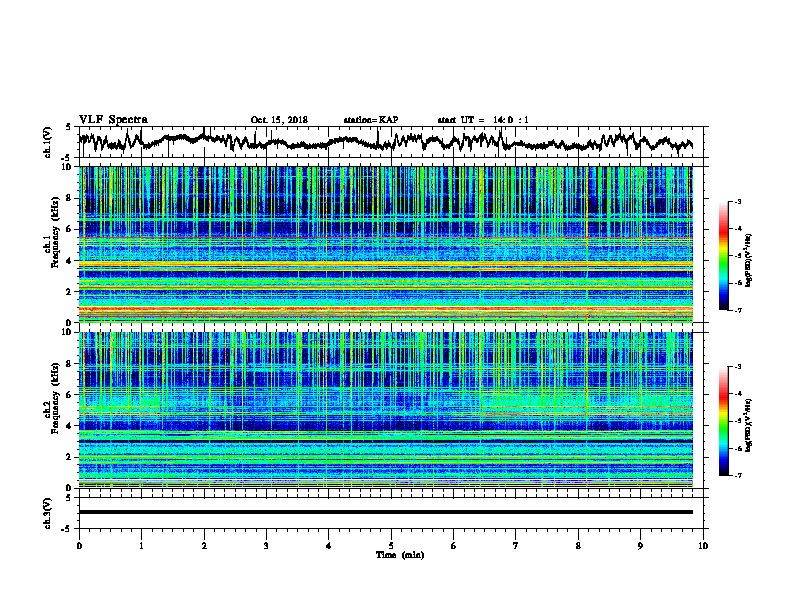Click the "Time (min)" axis title
Image resolution: width=792 pixels, height=612 pixels.
[x=400, y=555]
